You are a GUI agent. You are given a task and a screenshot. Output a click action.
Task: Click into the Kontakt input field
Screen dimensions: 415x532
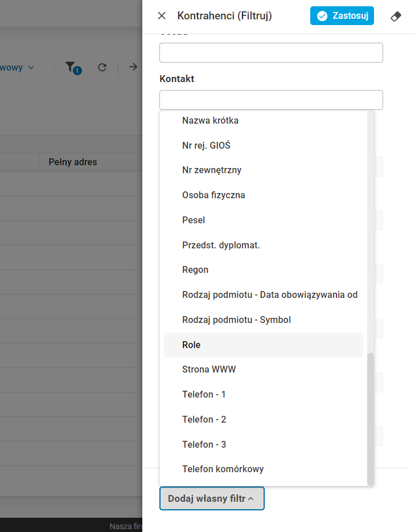(271, 100)
